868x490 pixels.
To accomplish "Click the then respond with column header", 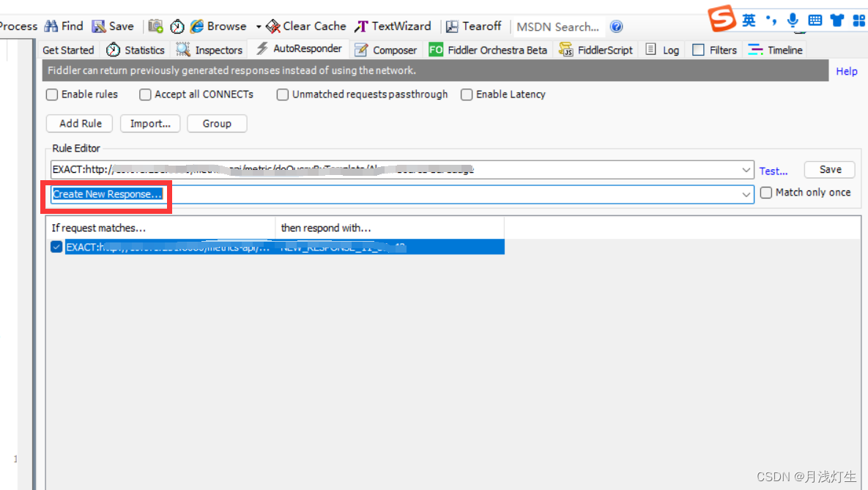I will (x=390, y=228).
